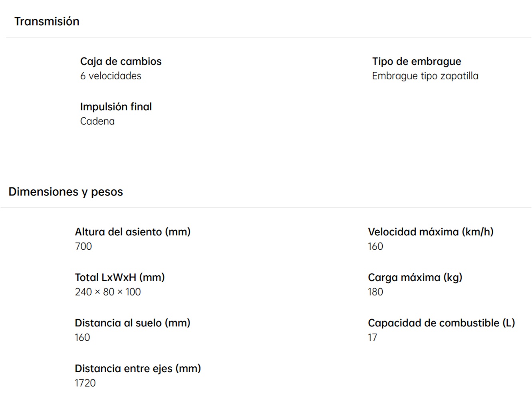This screenshot has height=399, width=532.
Task: Click the wheelbase value 1720
Action: pos(85,383)
